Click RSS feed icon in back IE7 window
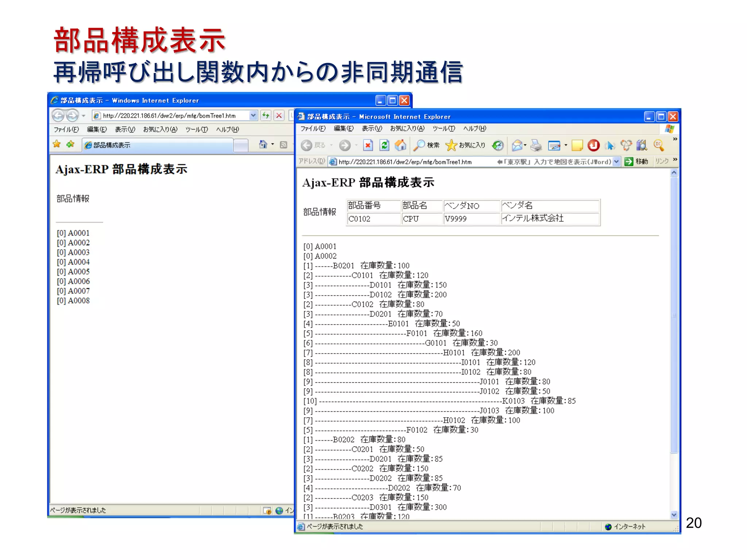Viewport: 747px width, 560px height. [283, 145]
